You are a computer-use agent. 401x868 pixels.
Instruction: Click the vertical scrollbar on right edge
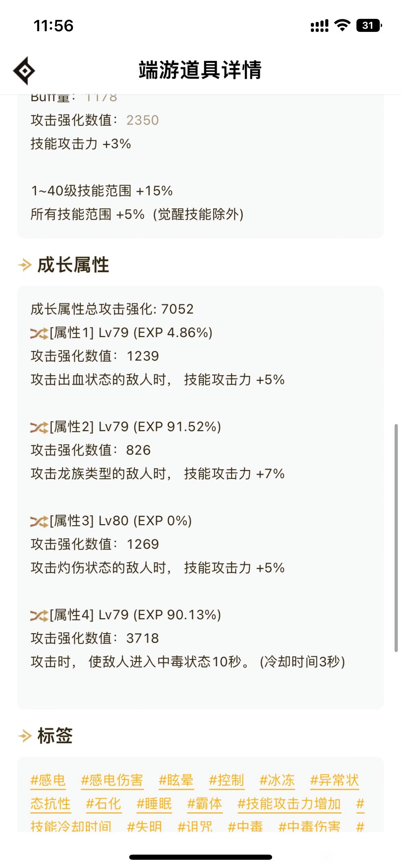click(x=396, y=538)
